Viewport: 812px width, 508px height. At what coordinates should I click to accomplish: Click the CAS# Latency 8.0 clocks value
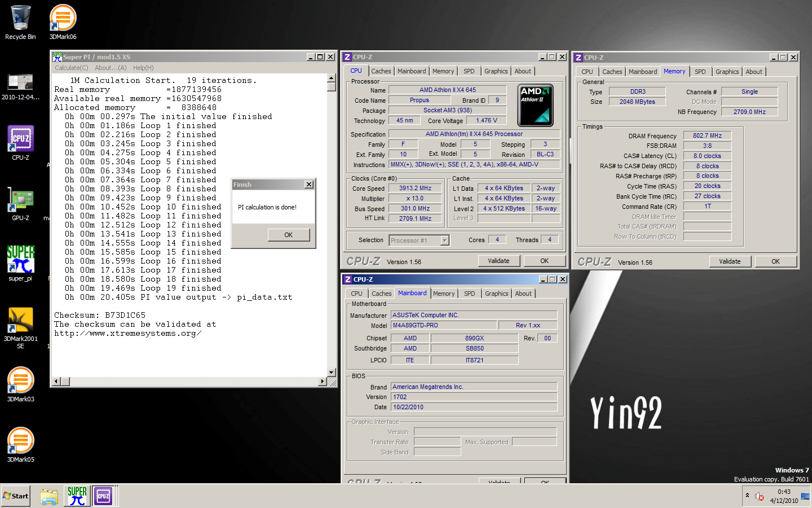pyautogui.click(x=707, y=156)
